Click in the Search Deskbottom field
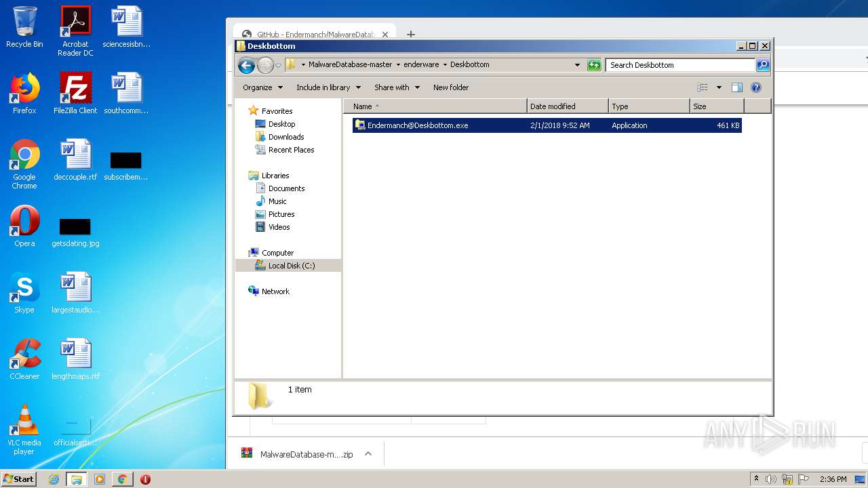This screenshot has height=488, width=868. 680,65
